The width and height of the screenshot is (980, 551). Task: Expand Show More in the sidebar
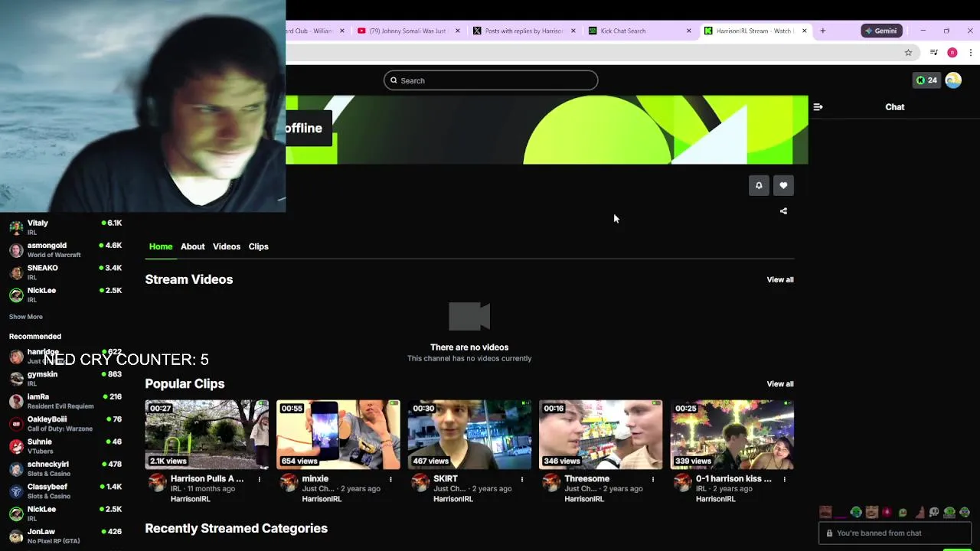(x=25, y=317)
